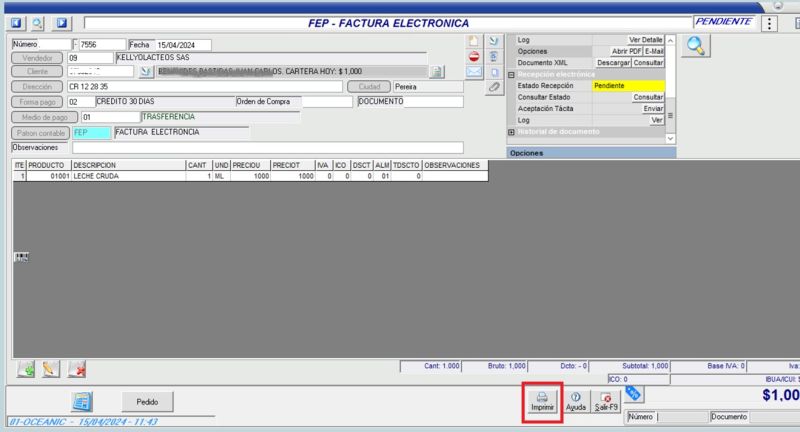
Task: Click the Salir-F9 exit button
Action: pyautogui.click(x=606, y=402)
